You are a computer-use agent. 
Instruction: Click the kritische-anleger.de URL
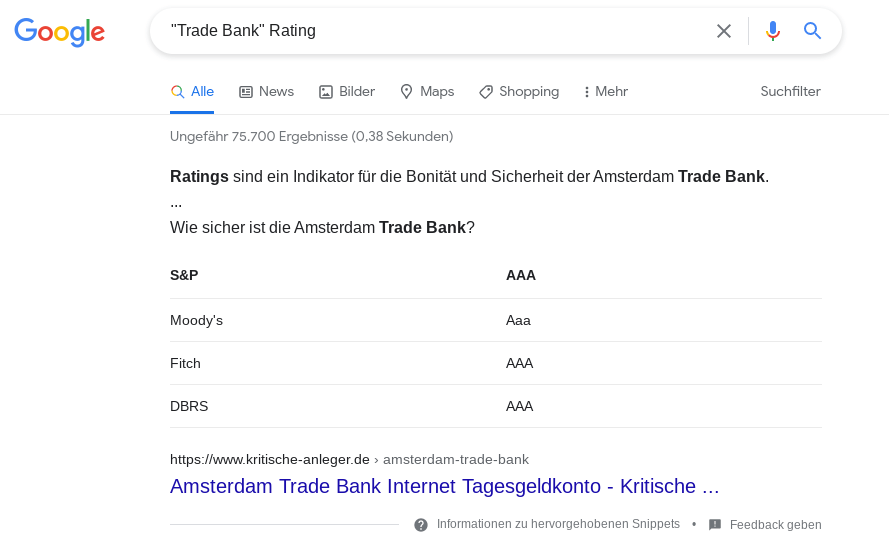[270, 459]
